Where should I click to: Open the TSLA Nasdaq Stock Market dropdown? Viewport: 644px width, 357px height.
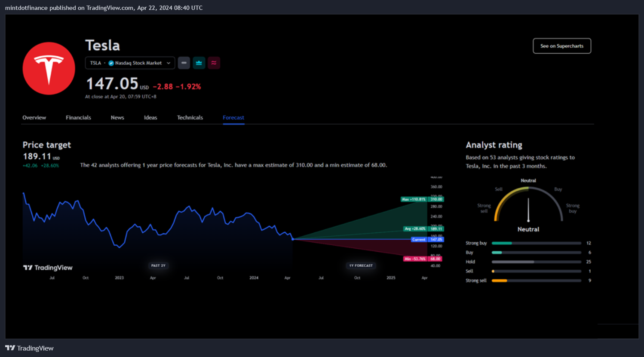[x=130, y=63]
